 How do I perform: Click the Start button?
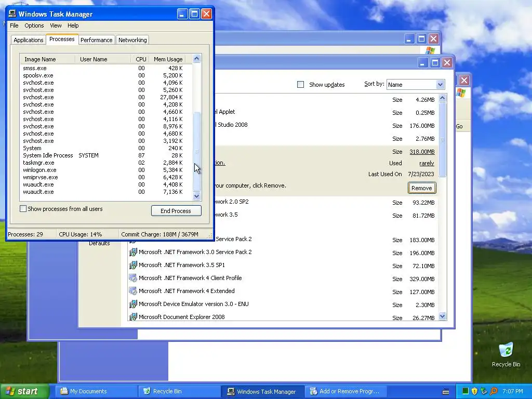(24, 391)
